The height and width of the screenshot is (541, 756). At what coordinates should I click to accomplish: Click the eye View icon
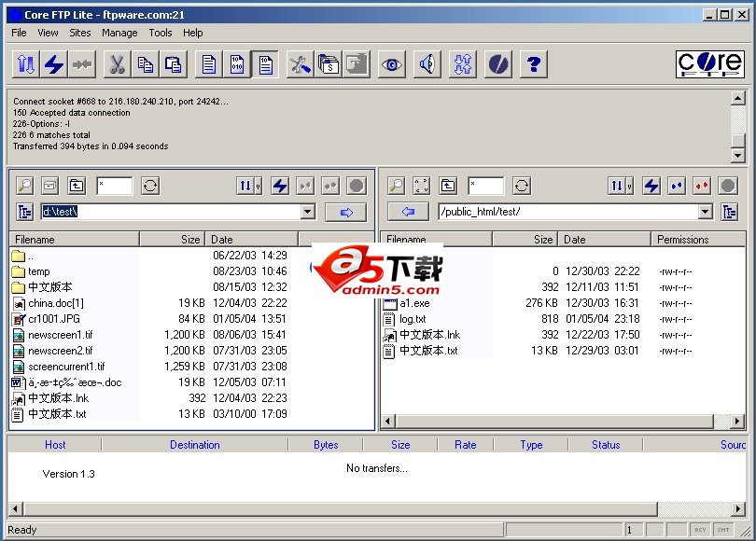(390, 64)
